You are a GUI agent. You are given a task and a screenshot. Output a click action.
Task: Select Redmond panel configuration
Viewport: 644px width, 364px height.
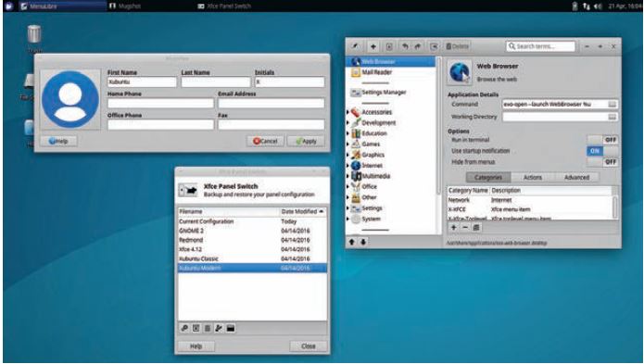click(x=252, y=240)
